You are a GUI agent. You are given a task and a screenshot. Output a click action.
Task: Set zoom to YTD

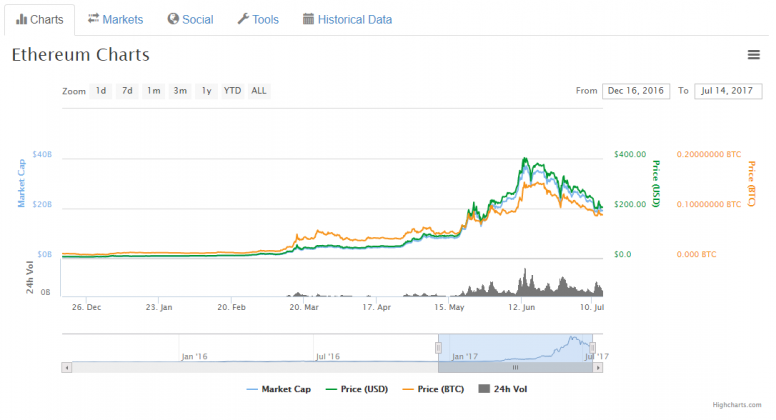[x=232, y=91]
